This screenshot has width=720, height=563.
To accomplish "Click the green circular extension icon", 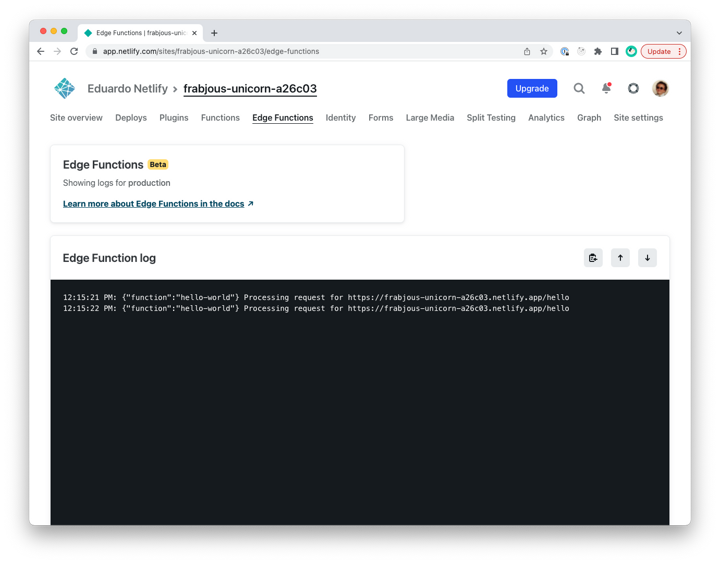I will (631, 51).
